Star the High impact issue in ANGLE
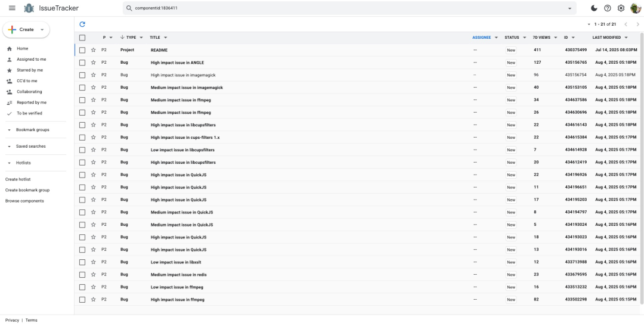This screenshot has width=644, height=326. (x=93, y=63)
